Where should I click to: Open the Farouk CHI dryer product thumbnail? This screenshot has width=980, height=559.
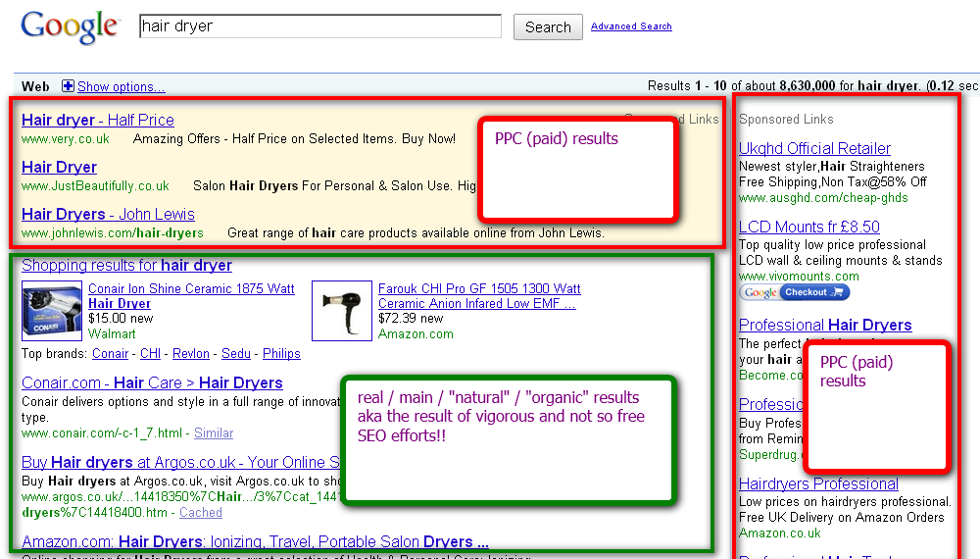point(342,310)
